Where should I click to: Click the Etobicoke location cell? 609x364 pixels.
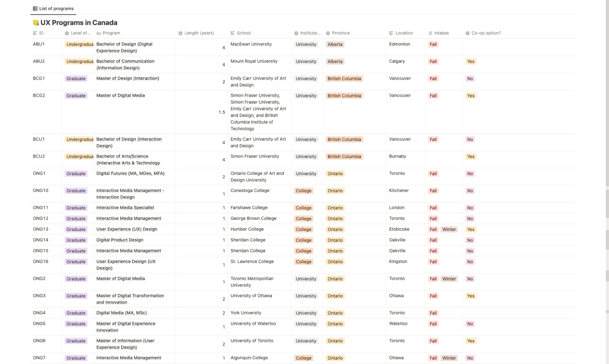point(405,229)
